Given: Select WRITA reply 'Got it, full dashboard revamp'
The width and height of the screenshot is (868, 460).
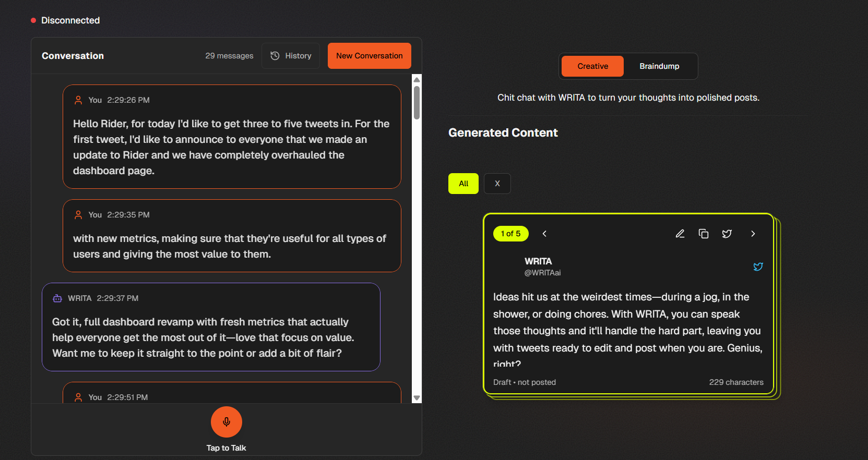Looking at the screenshot, I should [x=211, y=327].
